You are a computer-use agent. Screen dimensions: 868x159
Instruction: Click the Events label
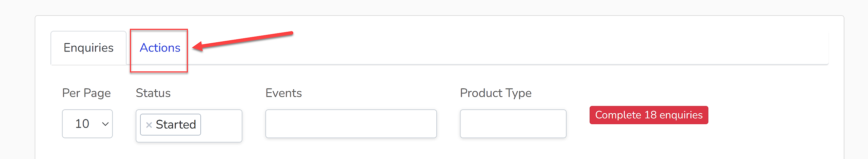coord(283,93)
